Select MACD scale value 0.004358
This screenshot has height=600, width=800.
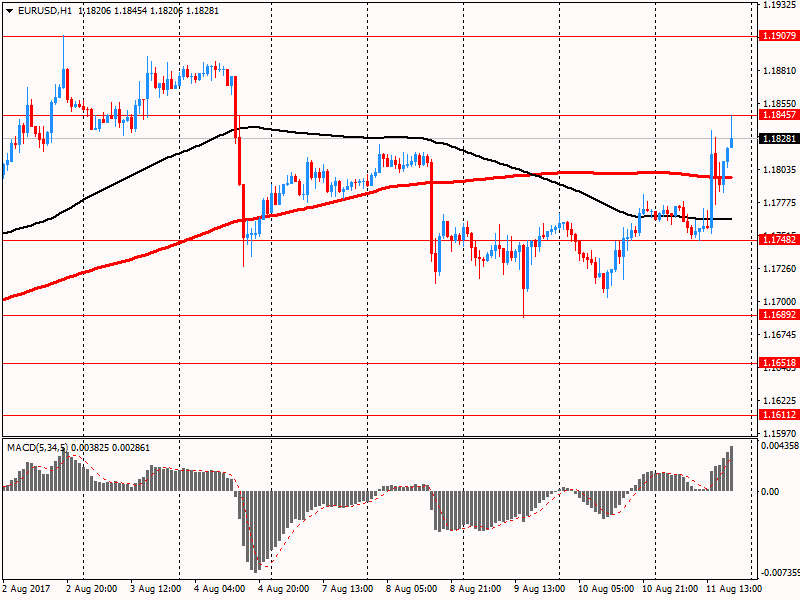[780, 446]
